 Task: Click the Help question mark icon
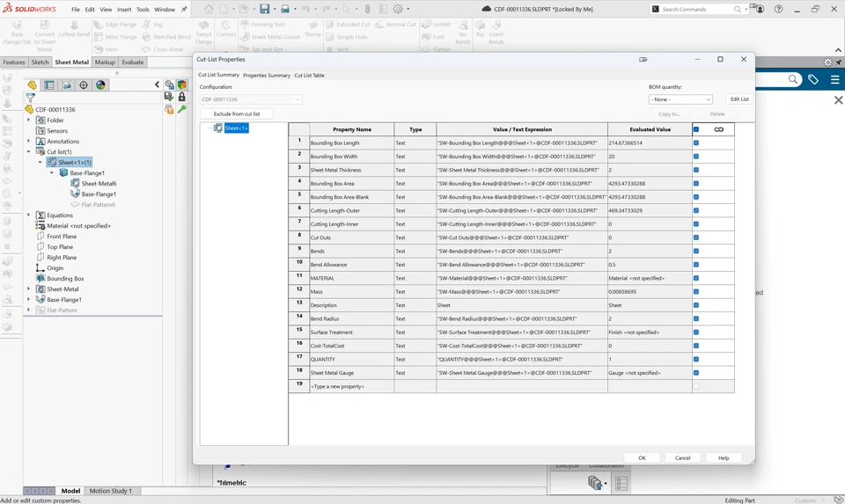click(x=778, y=9)
